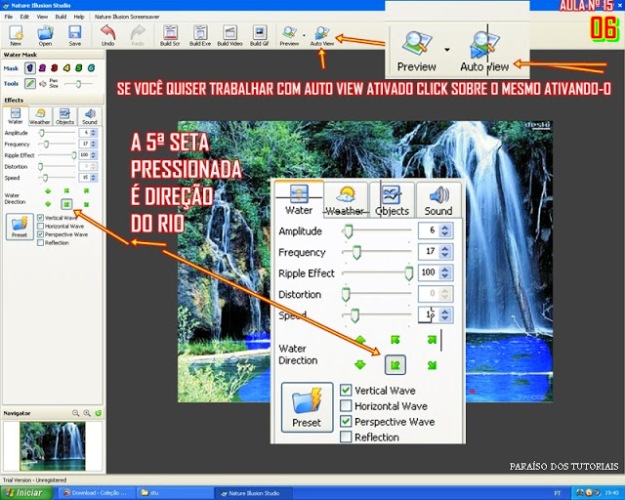Select cyan mask 6 in Water Mask

click(91, 68)
